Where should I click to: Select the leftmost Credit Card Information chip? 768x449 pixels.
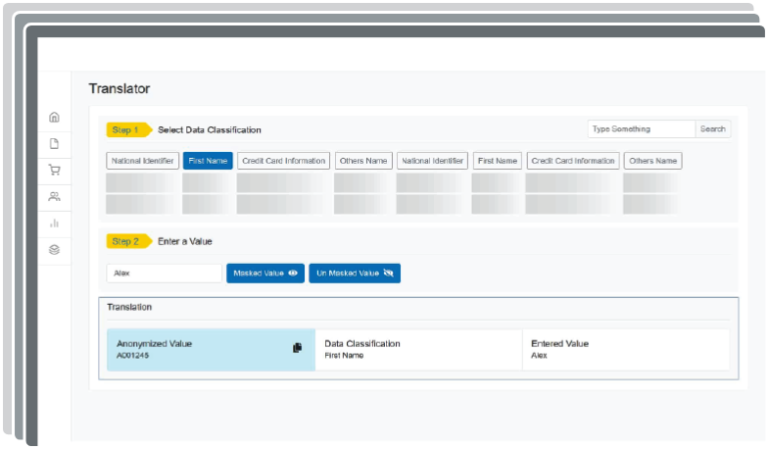tap(284, 160)
